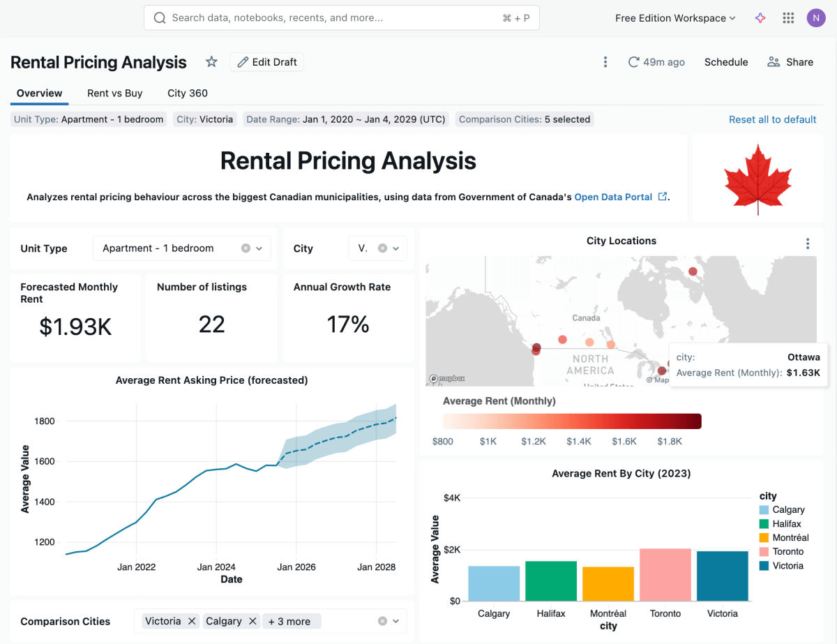Click the Average Rent color scale legend
This screenshot has height=644, width=837.
click(572, 420)
